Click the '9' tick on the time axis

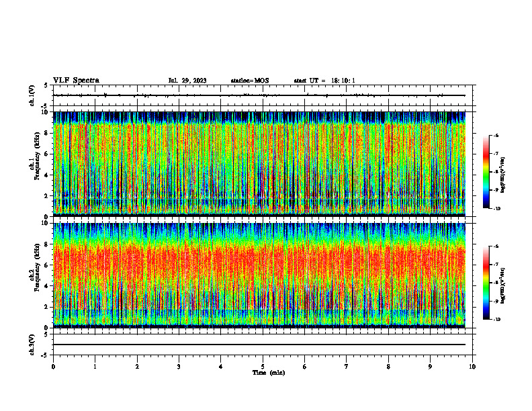(x=430, y=367)
